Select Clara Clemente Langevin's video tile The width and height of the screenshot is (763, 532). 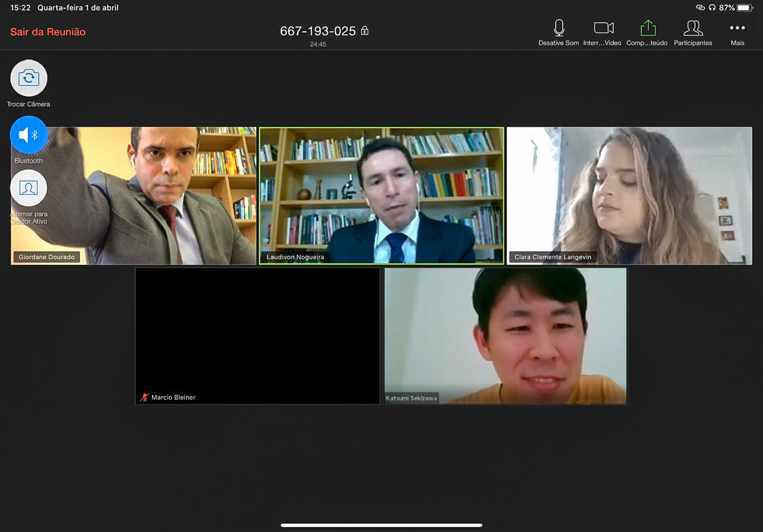tap(629, 195)
